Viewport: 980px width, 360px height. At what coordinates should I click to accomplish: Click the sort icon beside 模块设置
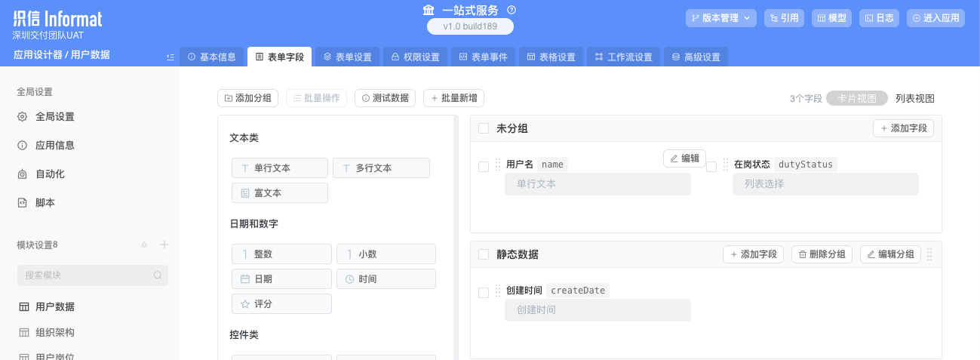144,245
